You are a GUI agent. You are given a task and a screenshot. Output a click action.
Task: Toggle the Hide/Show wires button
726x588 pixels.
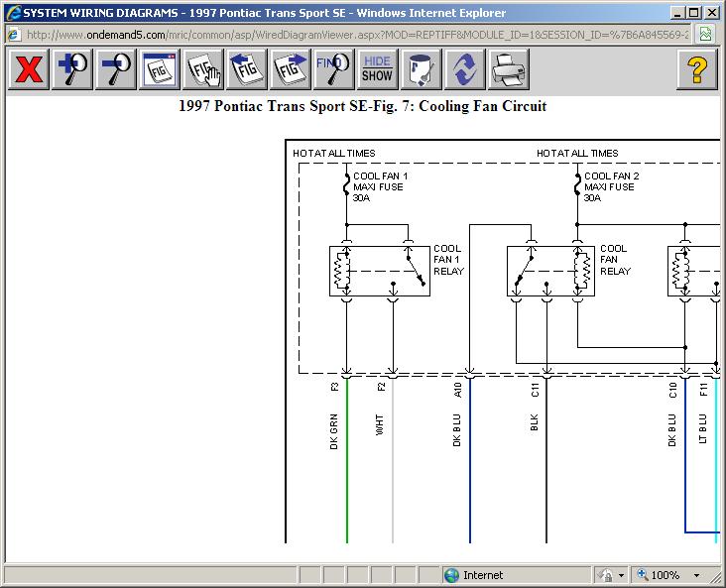(377, 69)
